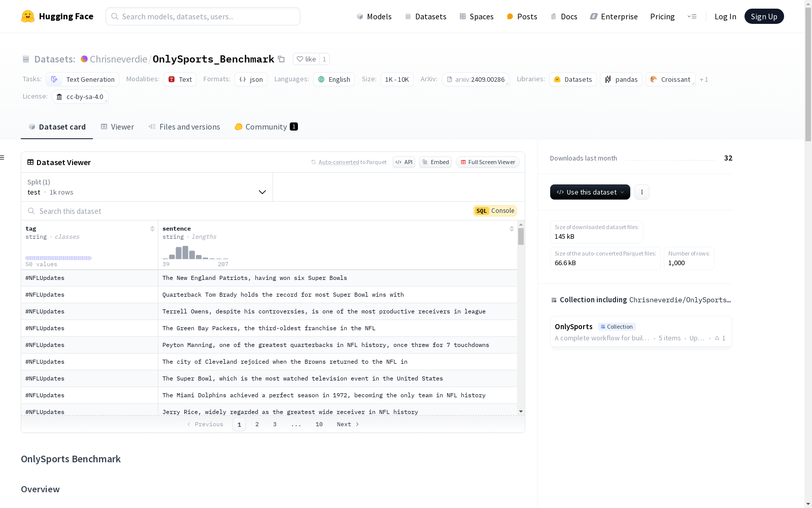
Task: Open the SQL Console
Action: pos(495,211)
